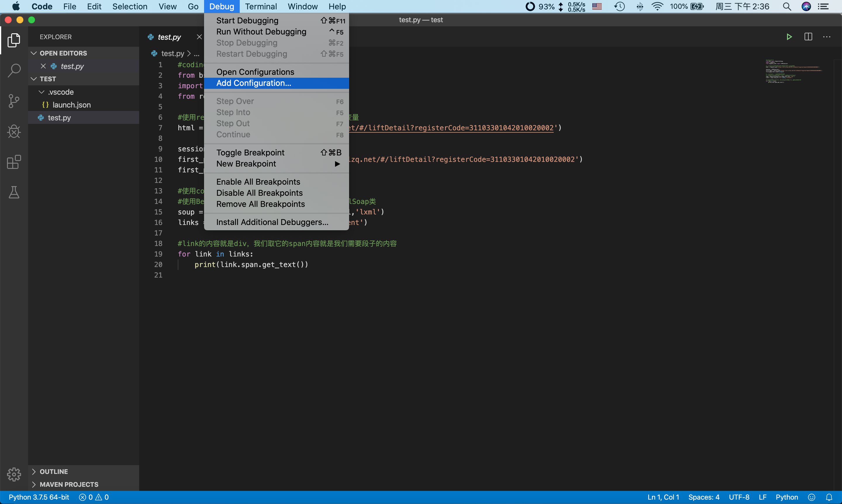The width and height of the screenshot is (842, 504).
Task: Open feedback smiley in status bar
Action: coord(811,497)
